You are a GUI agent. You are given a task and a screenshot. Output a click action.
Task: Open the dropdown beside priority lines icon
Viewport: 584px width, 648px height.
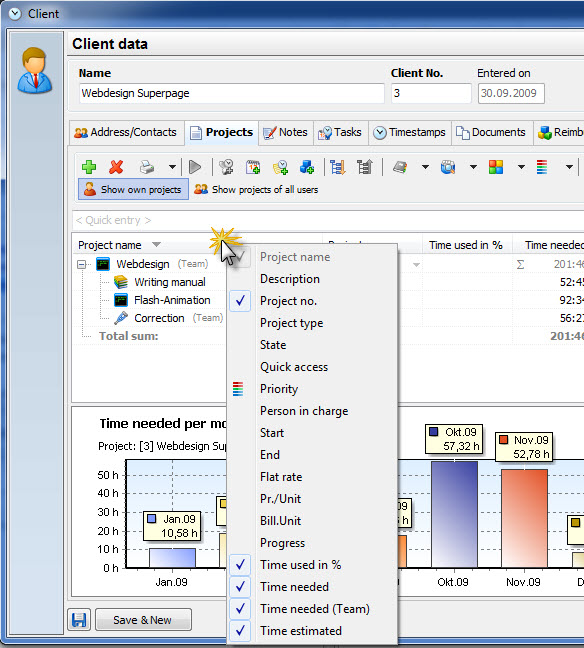tap(569, 167)
